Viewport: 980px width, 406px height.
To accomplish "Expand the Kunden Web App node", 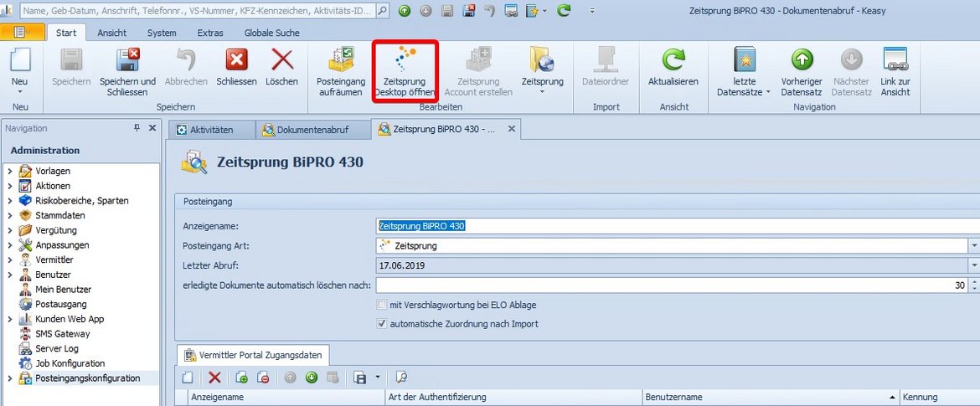I will [x=9, y=319].
